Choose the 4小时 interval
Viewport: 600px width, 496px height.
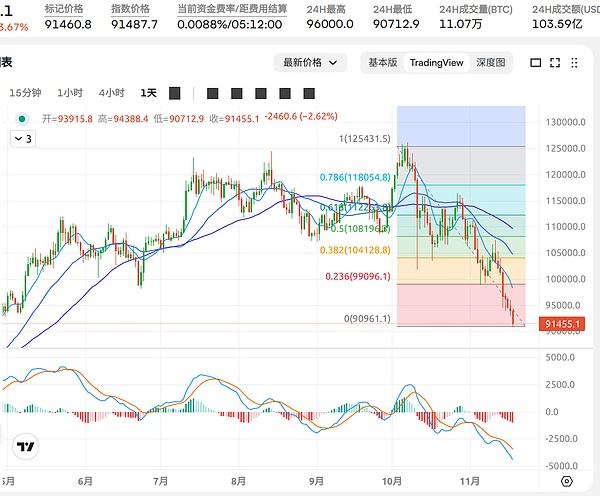[x=111, y=93]
